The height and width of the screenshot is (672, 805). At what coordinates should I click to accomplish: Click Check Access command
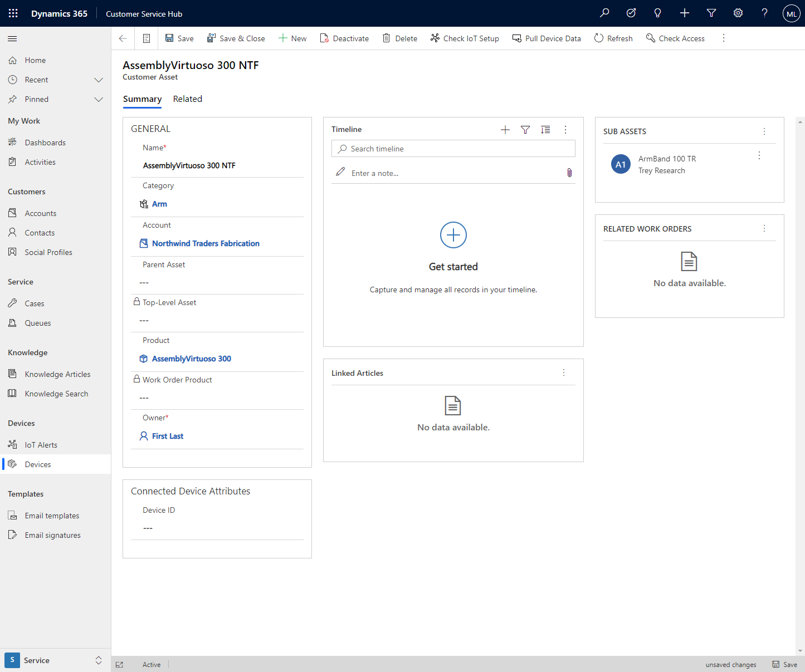675,38
